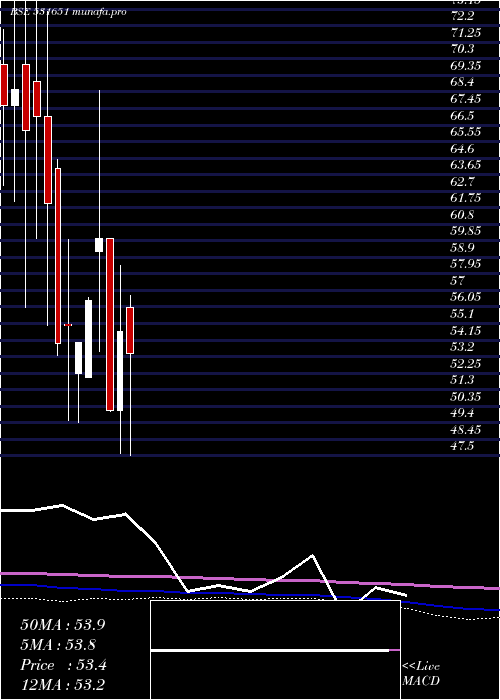This screenshot has width=500, height=700.
Task: Click the 56.05 price axis label
Action: [466, 297]
